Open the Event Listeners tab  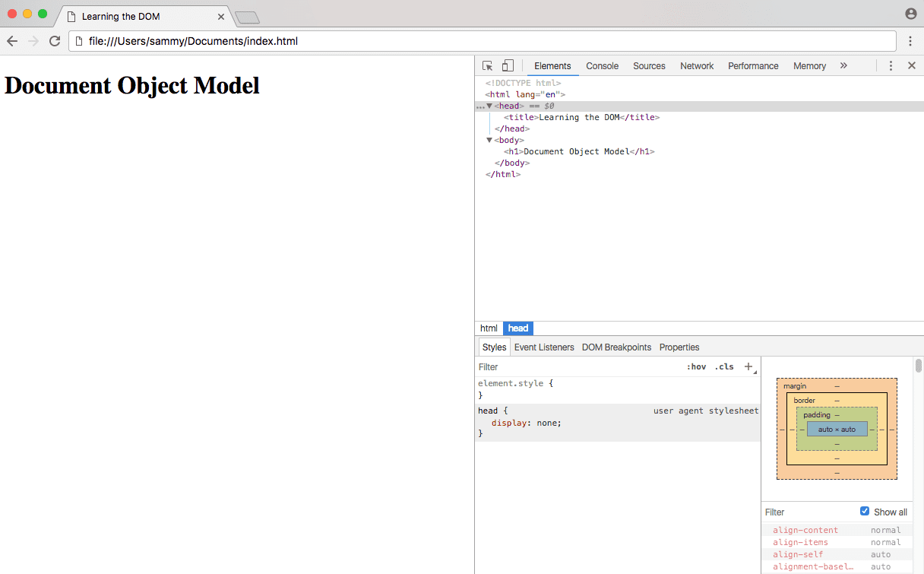[x=544, y=347]
